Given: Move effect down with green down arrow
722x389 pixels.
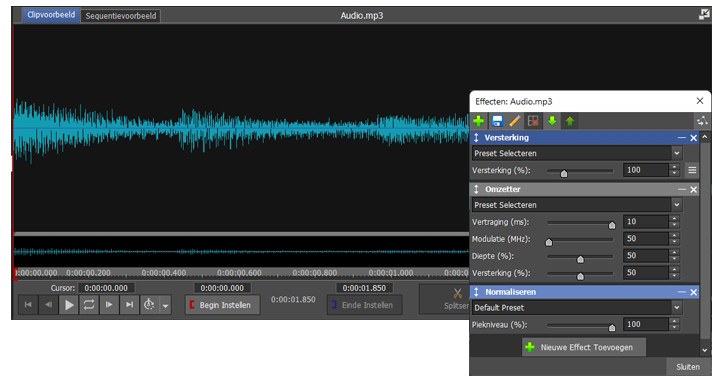Looking at the screenshot, I should [x=552, y=121].
